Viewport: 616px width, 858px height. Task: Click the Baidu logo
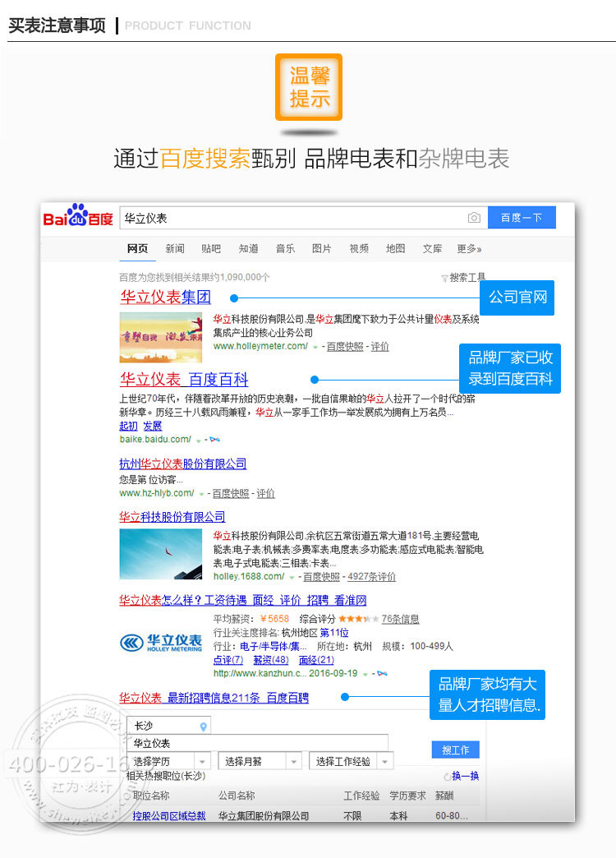pyautogui.click(x=78, y=215)
